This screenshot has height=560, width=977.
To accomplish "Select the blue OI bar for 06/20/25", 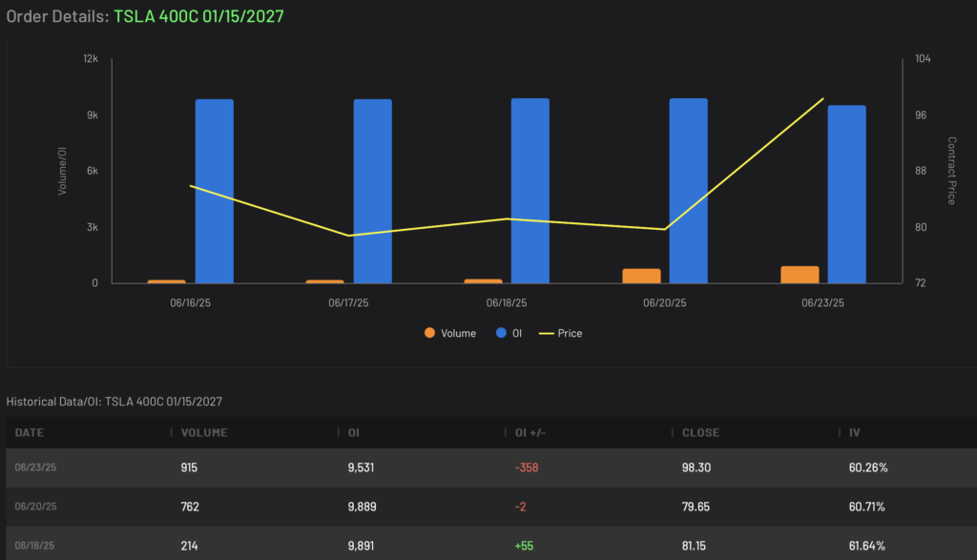I will [x=689, y=191].
